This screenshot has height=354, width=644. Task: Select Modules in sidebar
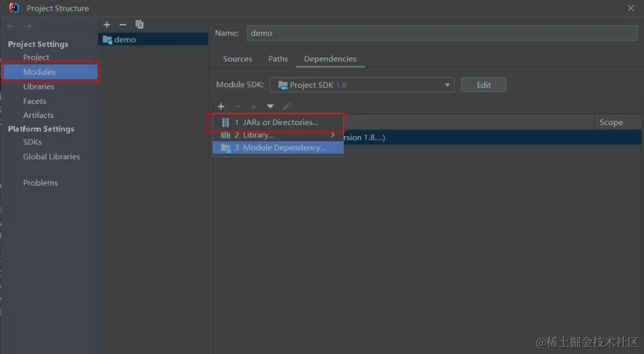[50, 72]
